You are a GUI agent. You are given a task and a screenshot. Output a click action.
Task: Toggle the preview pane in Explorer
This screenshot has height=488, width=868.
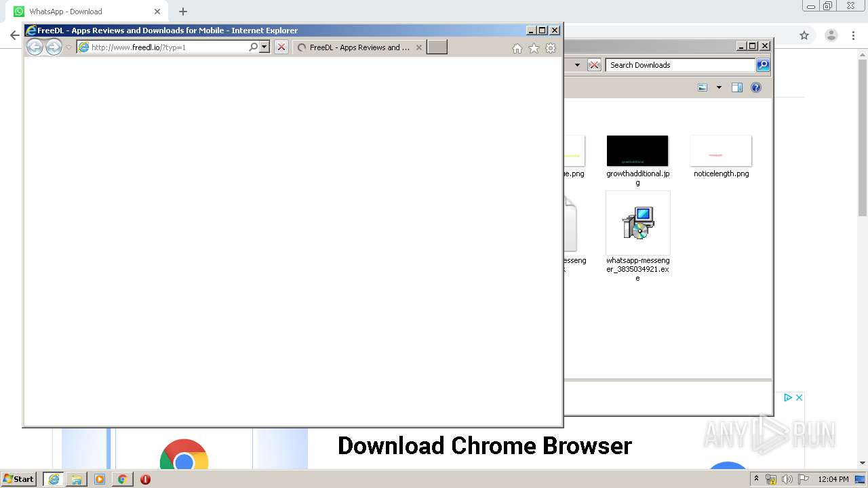point(737,87)
